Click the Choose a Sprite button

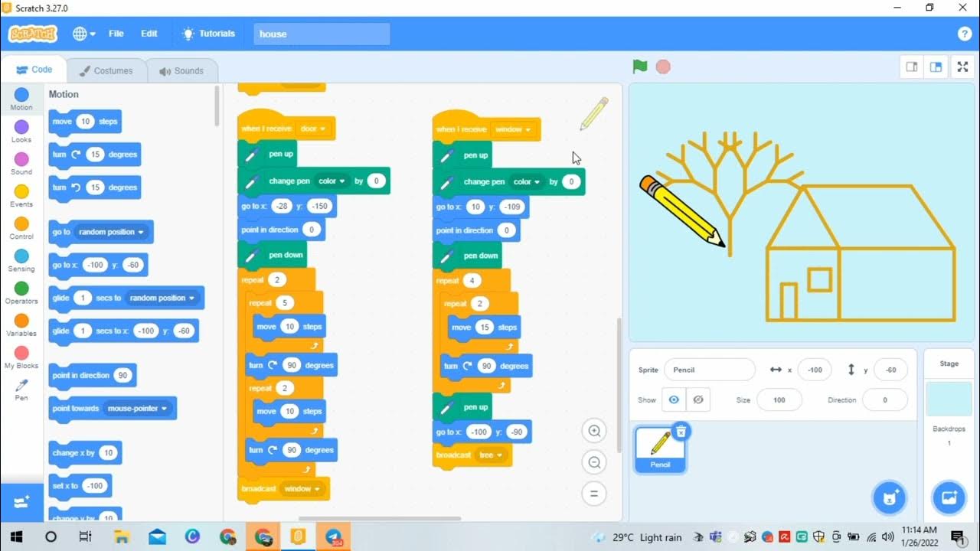click(x=889, y=498)
